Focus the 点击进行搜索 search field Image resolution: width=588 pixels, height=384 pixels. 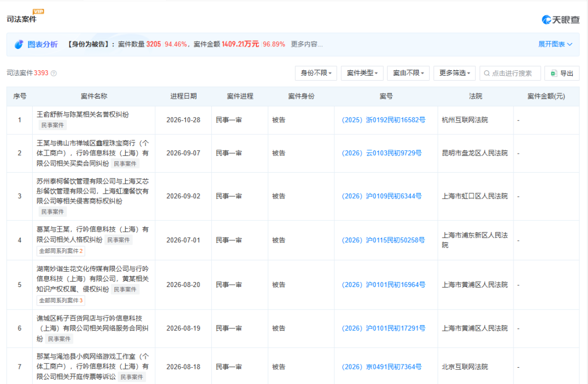click(510, 73)
